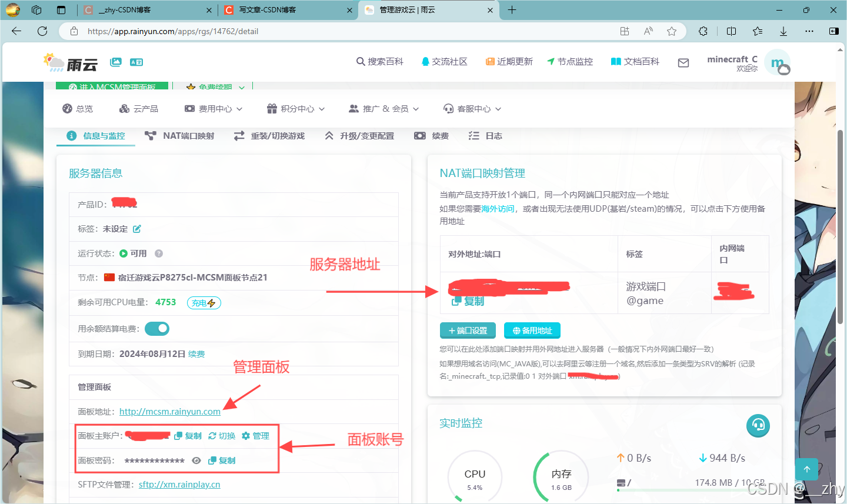The height and width of the screenshot is (504, 847).
Task: Open the sftp://xm.rainplay.cn link
Action: (179, 485)
